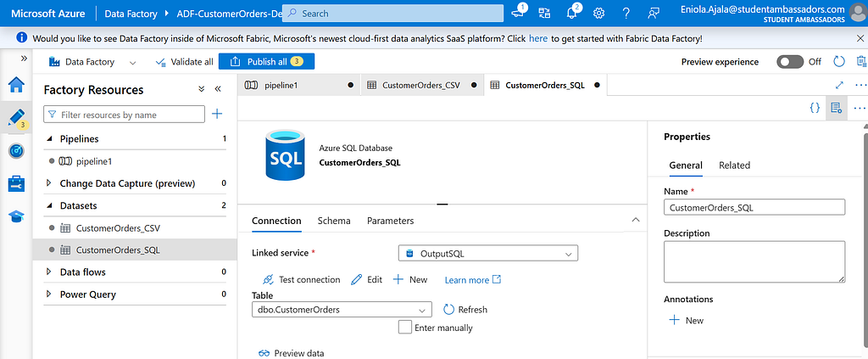Viewport: 868px width, 359px height.
Task: Open the Author pencil icon in sidebar
Action: pos(16,118)
